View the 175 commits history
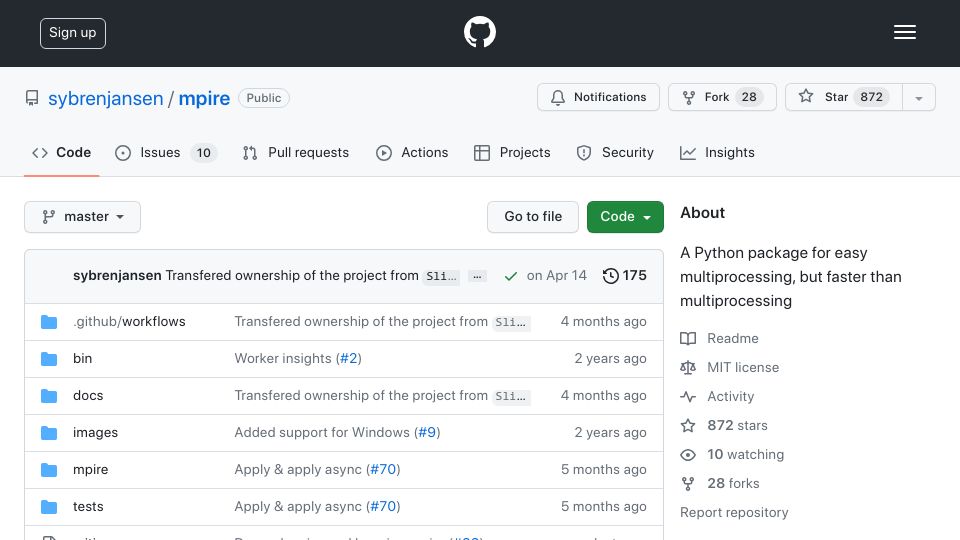The width and height of the screenshot is (960, 540). click(x=624, y=276)
